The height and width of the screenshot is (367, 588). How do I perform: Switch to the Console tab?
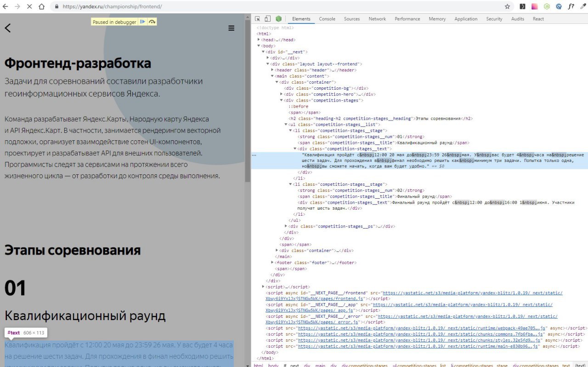point(327,19)
